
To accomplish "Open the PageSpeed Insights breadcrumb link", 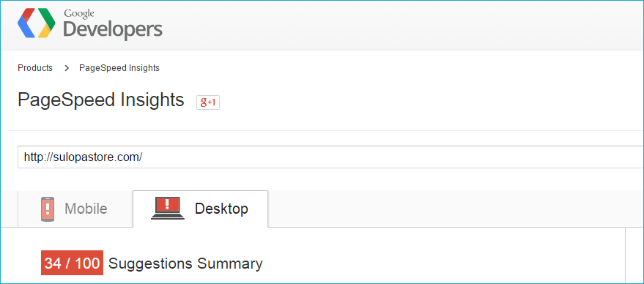I will pyautogui.click(x=119, y=68).
